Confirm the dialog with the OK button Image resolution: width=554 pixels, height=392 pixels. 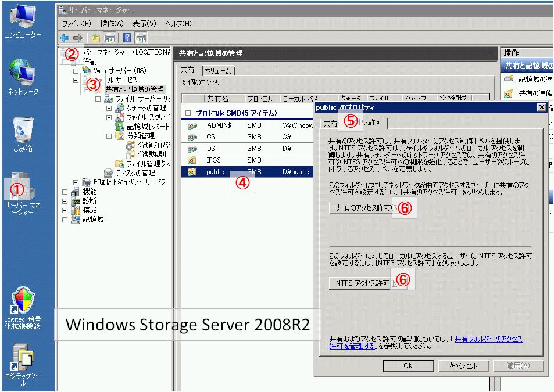click(x=409, y=366)
